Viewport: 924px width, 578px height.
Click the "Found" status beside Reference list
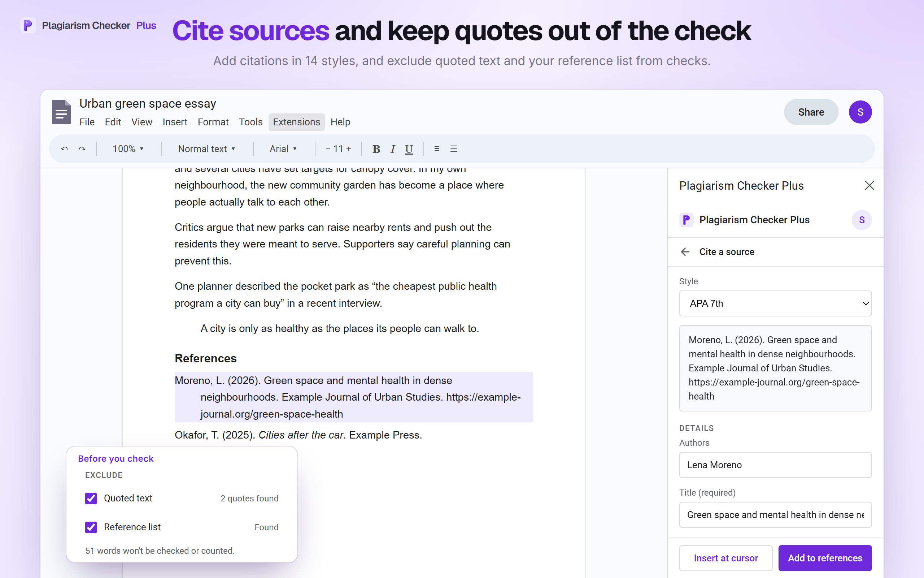(266, 527)
